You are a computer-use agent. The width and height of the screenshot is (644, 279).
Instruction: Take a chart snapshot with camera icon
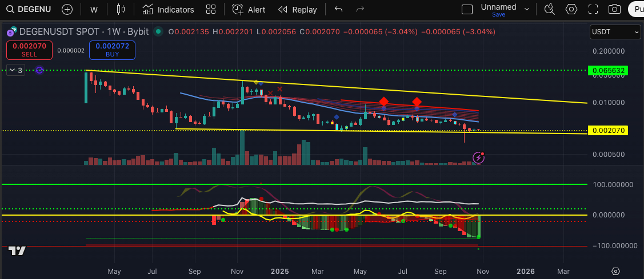[x=614, y=10]
